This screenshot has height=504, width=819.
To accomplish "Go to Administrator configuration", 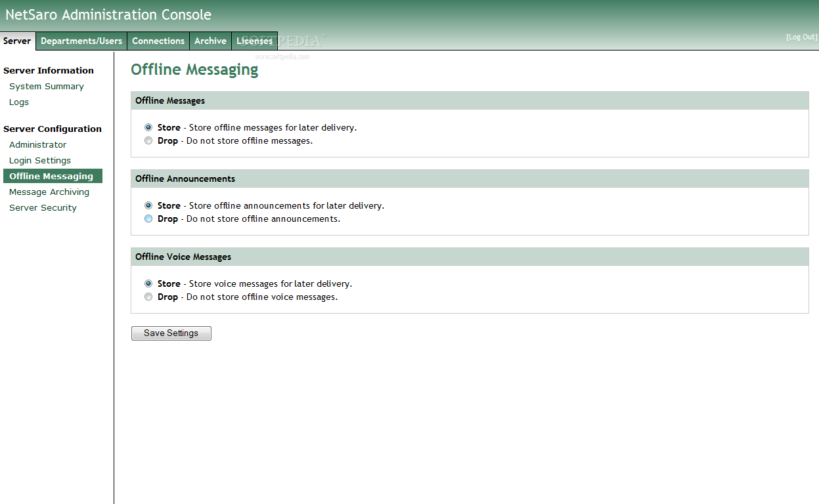I will [38, 144].
